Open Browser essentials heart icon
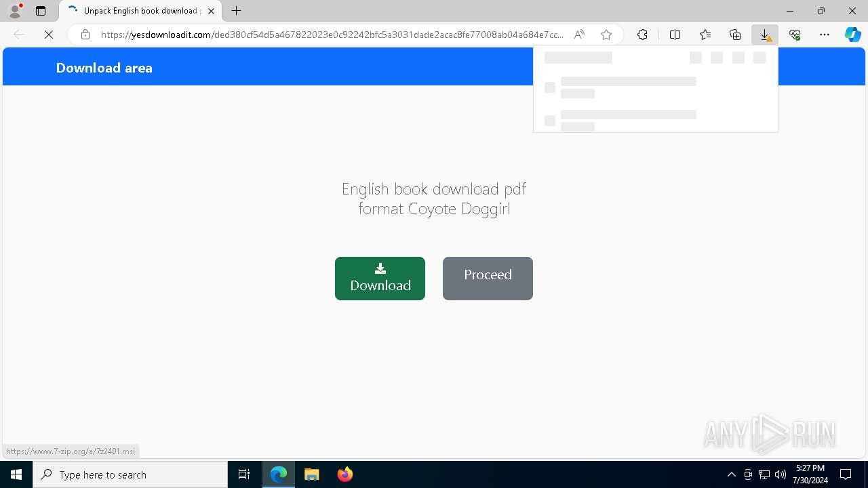 (795, 35)
